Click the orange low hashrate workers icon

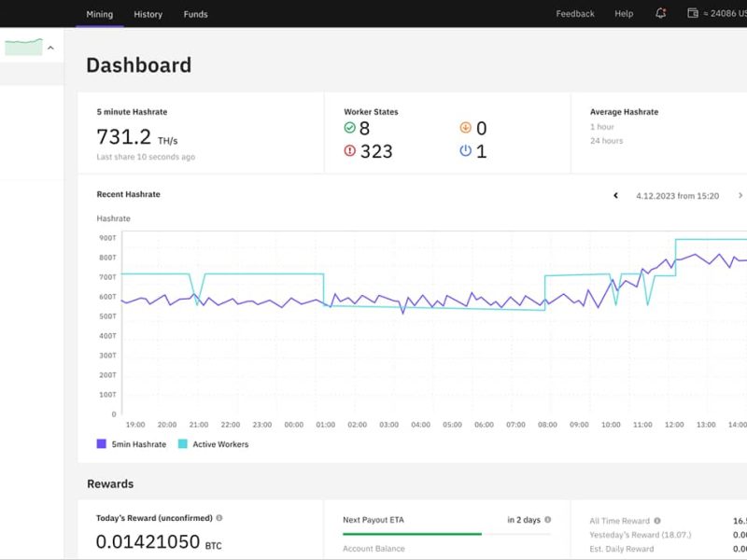tap(466, 128)
